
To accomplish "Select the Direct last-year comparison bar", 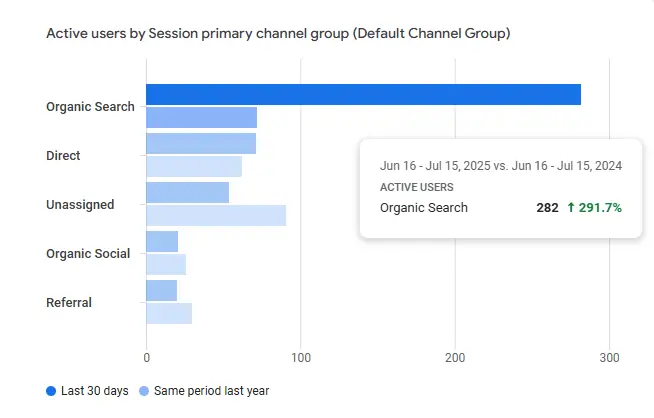I will click(194, 166).
